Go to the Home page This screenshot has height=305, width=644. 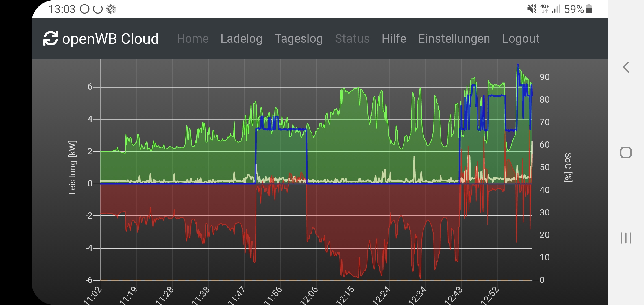pos(193,39)
